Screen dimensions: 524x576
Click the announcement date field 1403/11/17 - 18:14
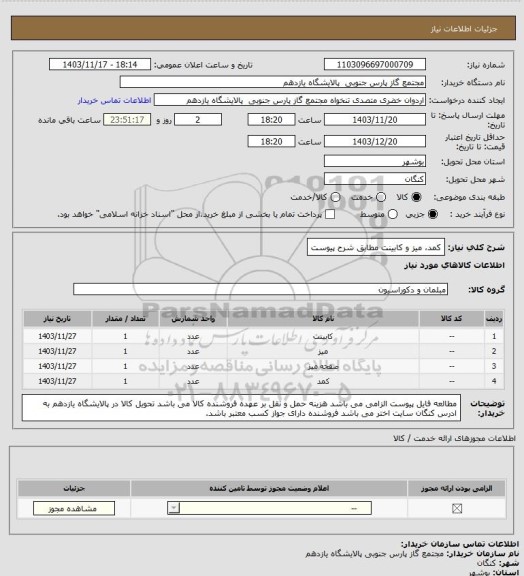click(100, 64)
